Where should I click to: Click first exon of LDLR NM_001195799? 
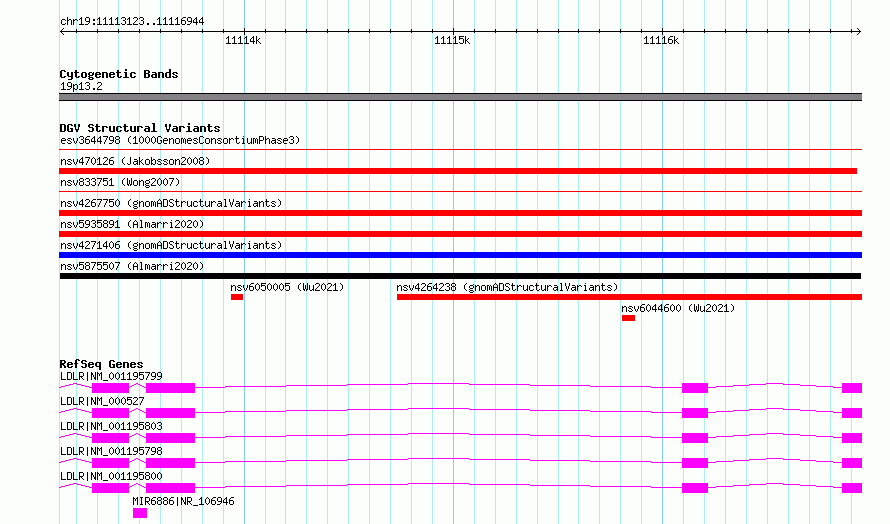(110, 388)
